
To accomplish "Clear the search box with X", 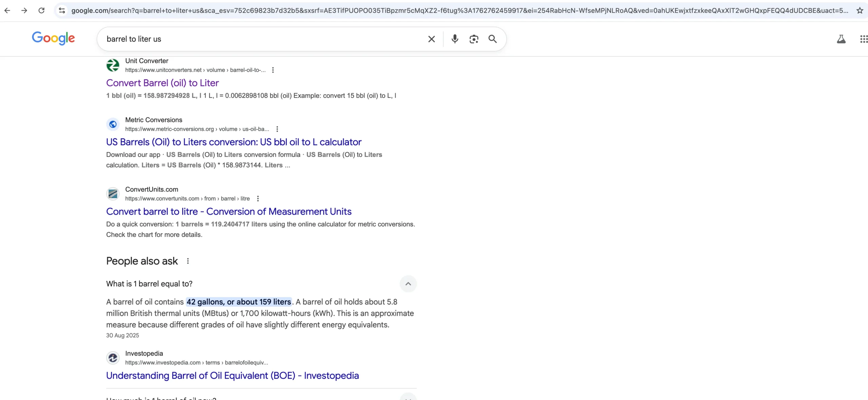I will (x=431, y=39).
